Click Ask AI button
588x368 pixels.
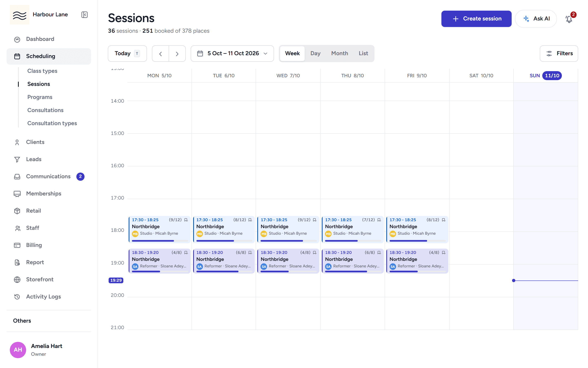point(536,19)
